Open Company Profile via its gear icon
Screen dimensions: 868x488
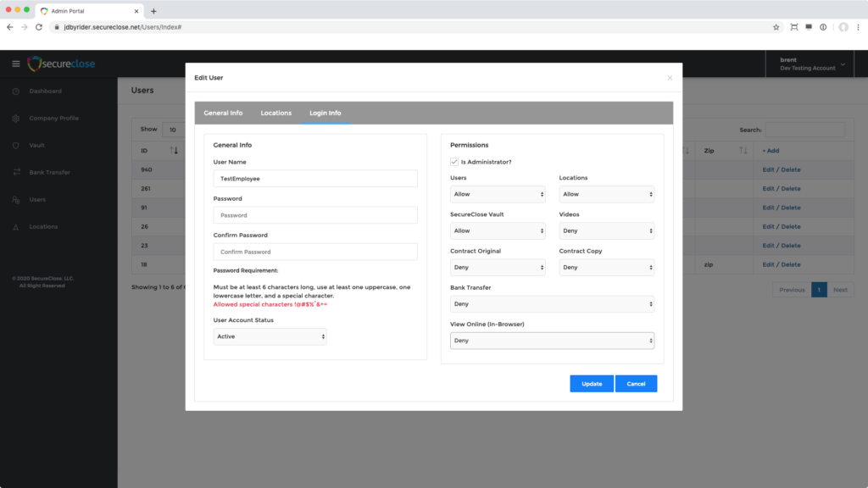pyautogui.click(x=16, y=119)
